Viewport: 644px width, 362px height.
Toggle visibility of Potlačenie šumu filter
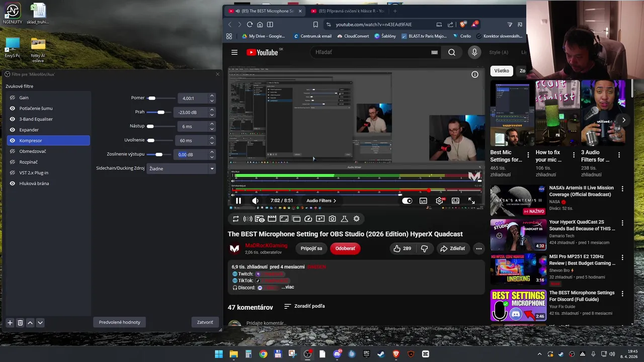[13, 109]
